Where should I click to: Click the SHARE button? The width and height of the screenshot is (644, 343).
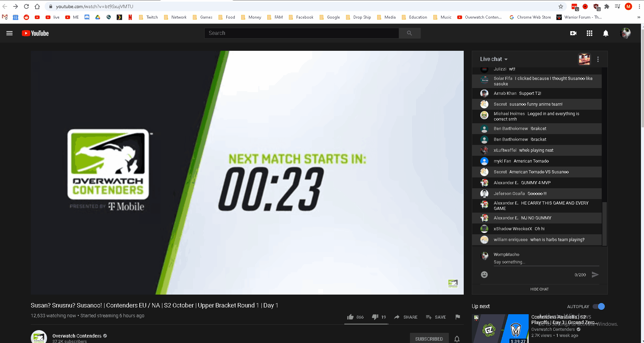pyautogui.click(x=406, y=317)
